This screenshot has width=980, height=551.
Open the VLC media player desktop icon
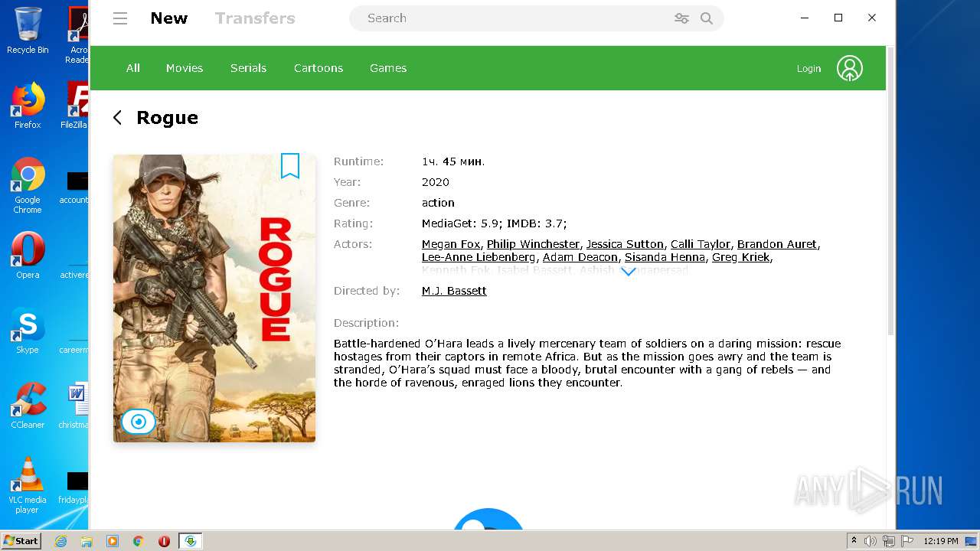pyautogui.click(x=28, y=485)
